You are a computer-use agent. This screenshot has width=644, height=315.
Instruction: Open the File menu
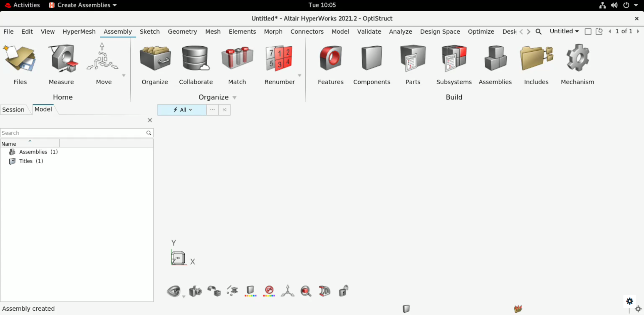coord(8,32)
